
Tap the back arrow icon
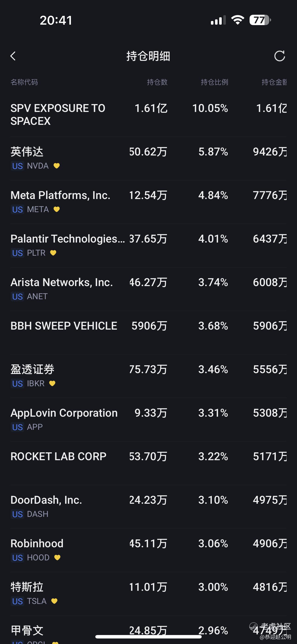13,56
